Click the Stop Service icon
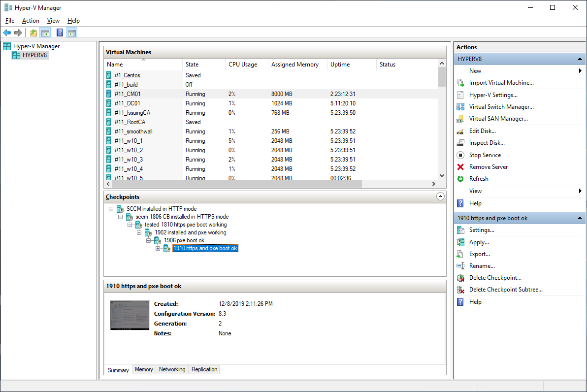Viewport: 587px width, 392px height. tap(460, 155)
